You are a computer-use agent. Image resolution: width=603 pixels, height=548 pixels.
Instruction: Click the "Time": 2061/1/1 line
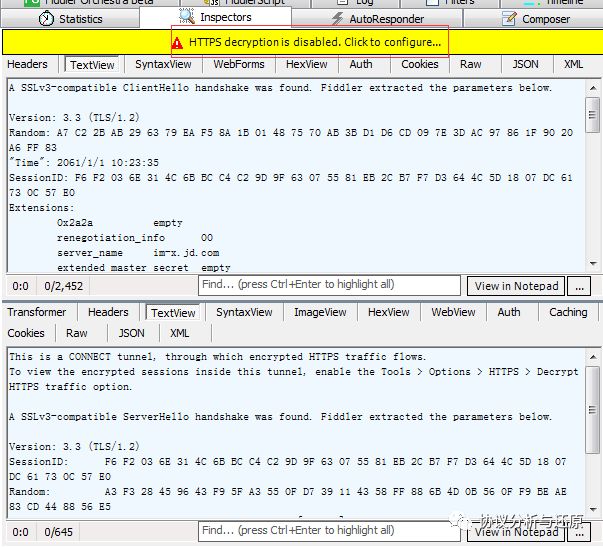84,163
